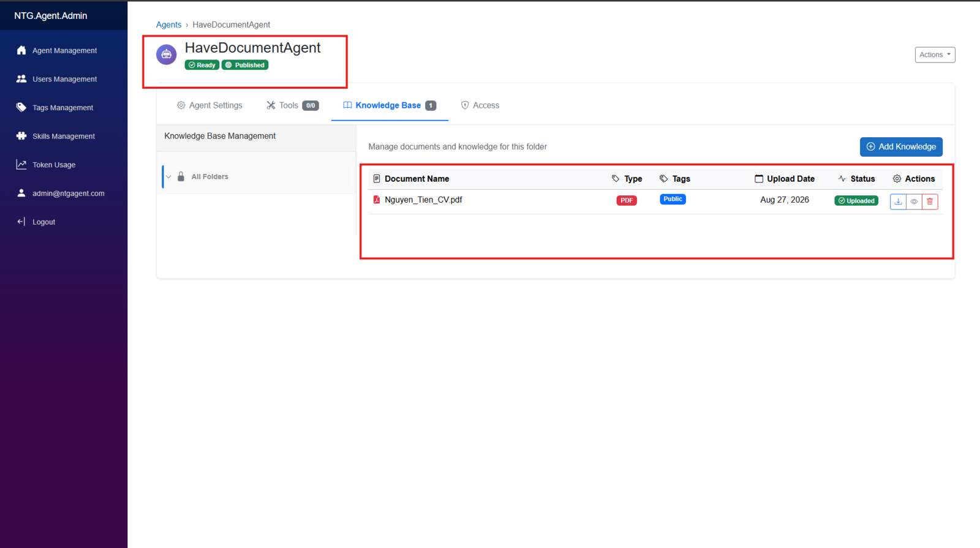Image resolution: width=980 pixels, height=548 pixels.
Task: Switch to the Agent Settings tab
Action: [x=209, y=105]
